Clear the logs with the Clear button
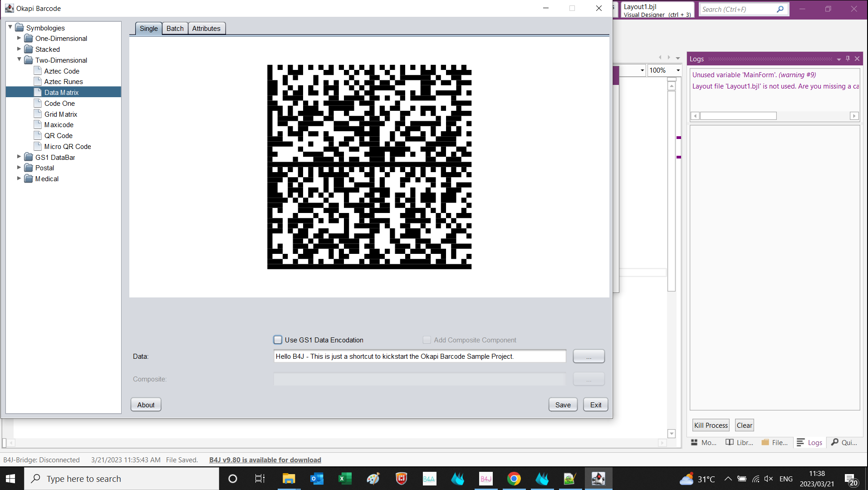This screenshot has height=490, width=868. click(x=744, y=425)
